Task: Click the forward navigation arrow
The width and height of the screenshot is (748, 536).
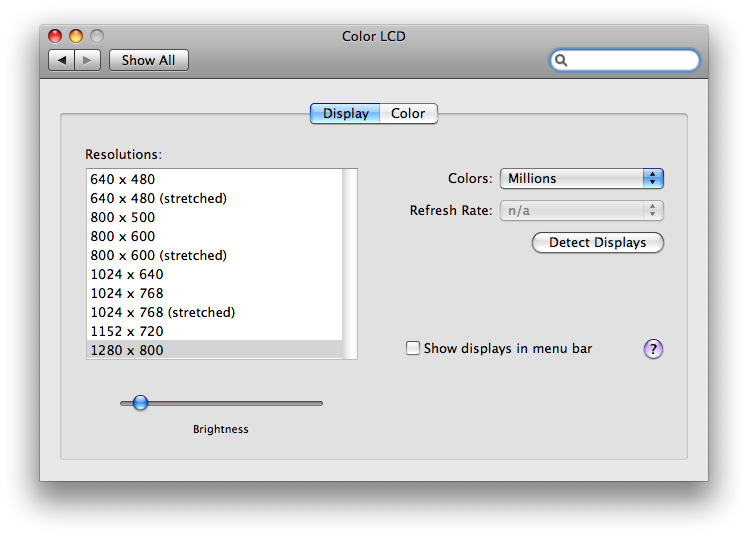Action: pos(87,61)
